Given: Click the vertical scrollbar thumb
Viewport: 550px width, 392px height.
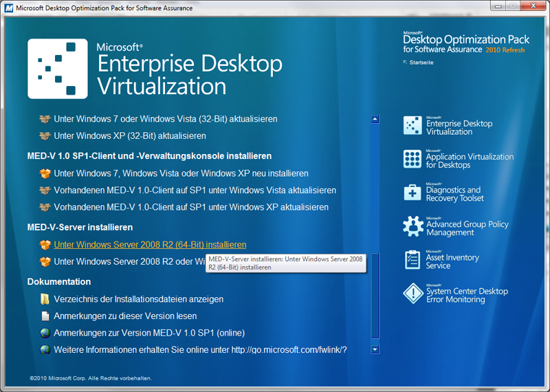Looking at the screenshot, I should coord(375,296).
